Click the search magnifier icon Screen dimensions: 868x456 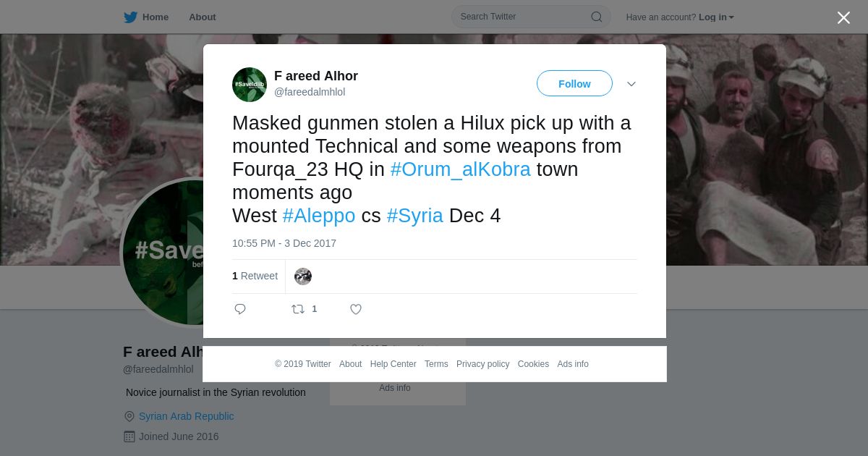pyautogui.click(x=597, y=17)
